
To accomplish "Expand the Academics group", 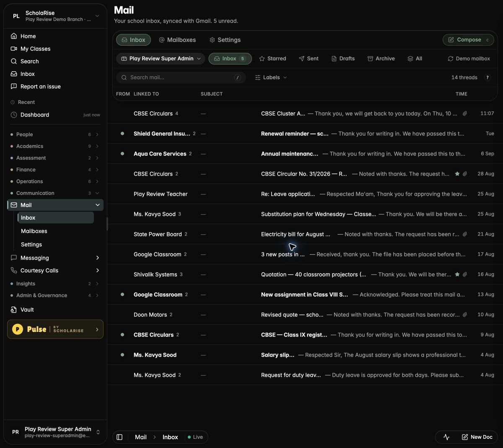I will [55, 146].
